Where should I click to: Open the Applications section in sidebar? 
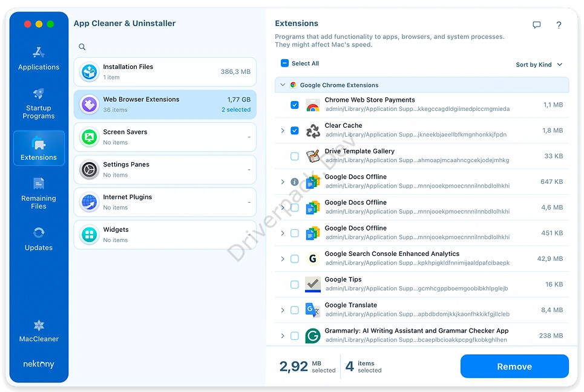pyautogui.click(x=39, y=59)
